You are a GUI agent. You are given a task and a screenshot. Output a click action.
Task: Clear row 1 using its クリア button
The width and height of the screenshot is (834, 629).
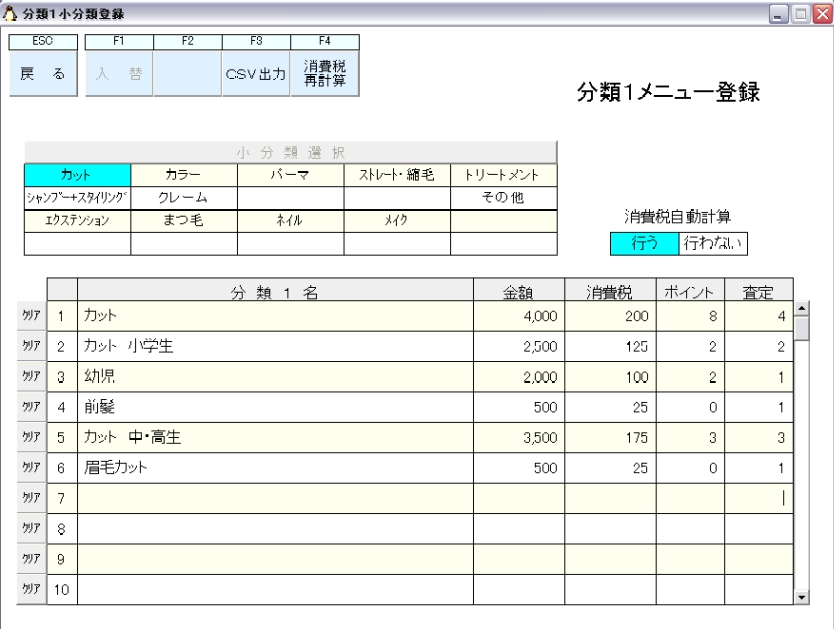click(x=30, y=317)
